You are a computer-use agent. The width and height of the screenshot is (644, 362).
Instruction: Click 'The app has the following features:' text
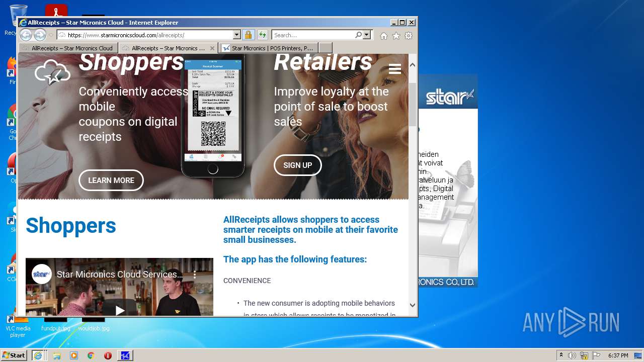[295, 259]
